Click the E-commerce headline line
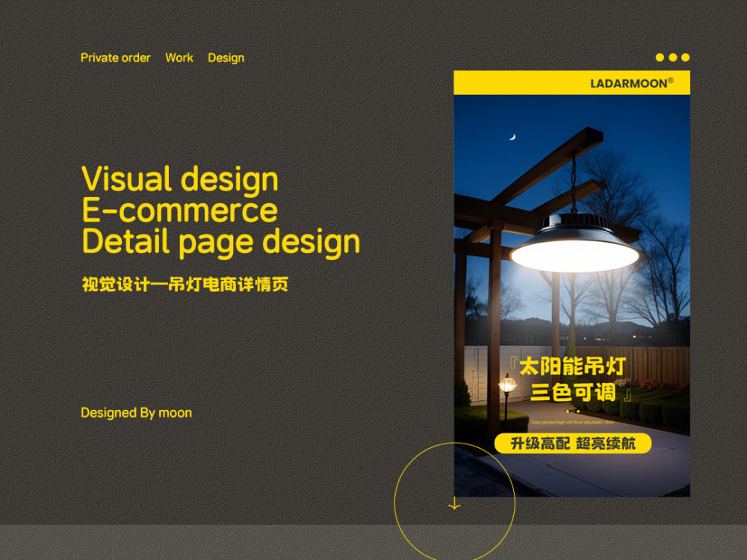Image resolution: width=747 pixels, height=560 pixels. (179, 210)
